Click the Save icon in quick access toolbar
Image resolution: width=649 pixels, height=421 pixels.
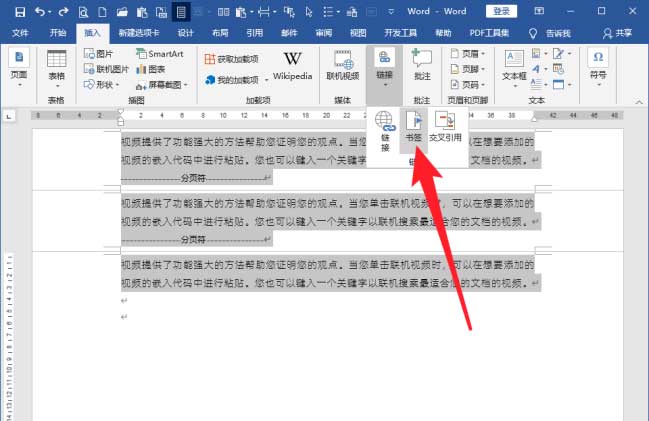[15, 11]
